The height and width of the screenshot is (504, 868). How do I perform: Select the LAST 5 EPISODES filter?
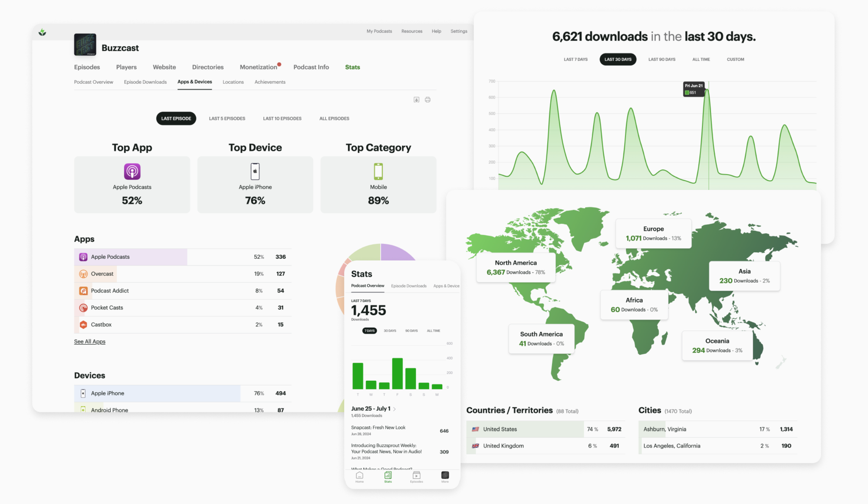click(227, 119)
